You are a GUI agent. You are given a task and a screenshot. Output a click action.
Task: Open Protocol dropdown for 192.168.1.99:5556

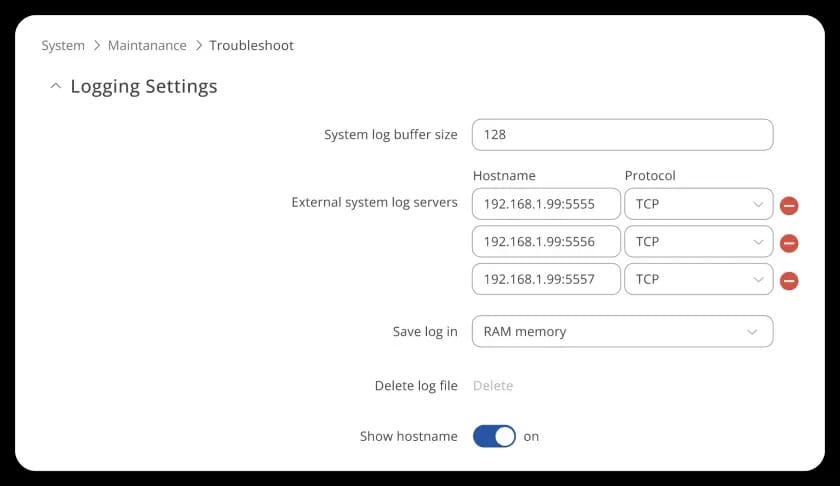click(699, 241)
